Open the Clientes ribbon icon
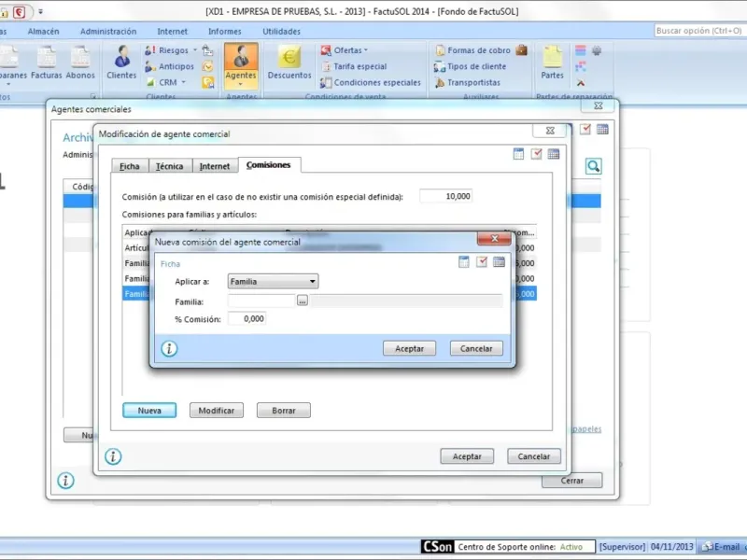Screen dimensions: 747x560 pyautogui.click(x=121, y=63)
